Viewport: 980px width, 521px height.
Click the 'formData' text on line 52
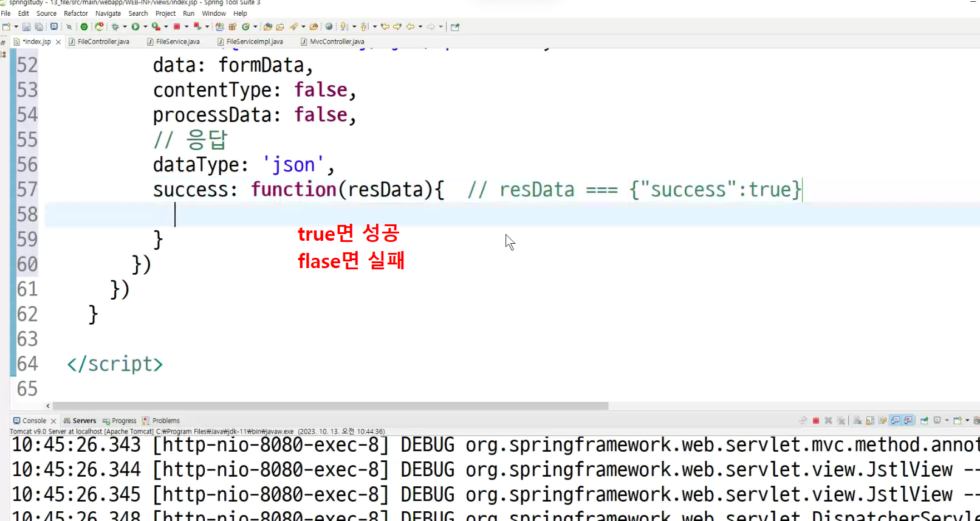[x=261, y=65]
